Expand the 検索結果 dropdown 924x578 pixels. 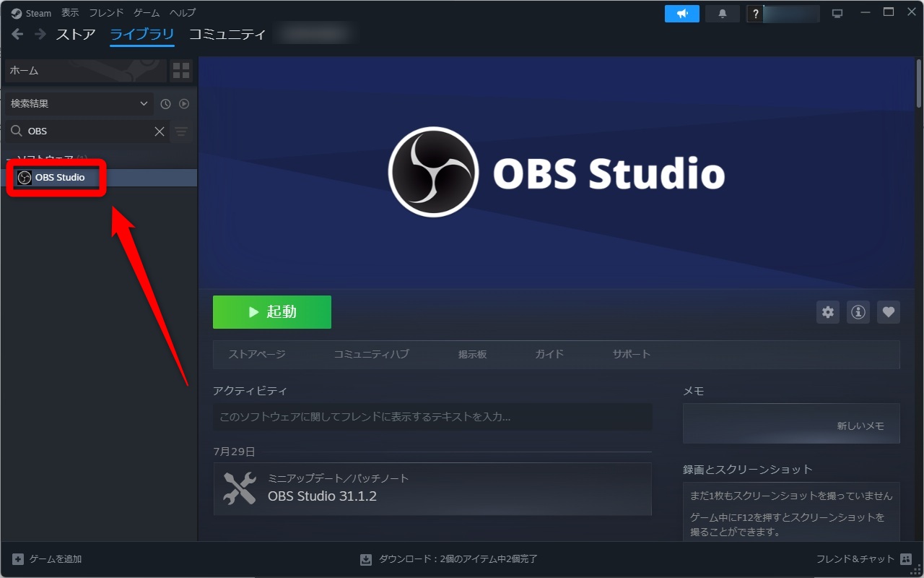79,104
